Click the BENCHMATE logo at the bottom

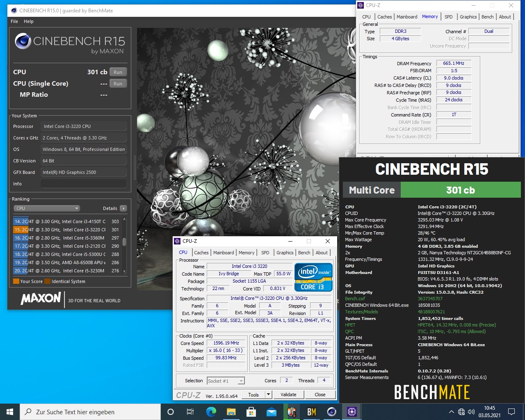[432, 393]
